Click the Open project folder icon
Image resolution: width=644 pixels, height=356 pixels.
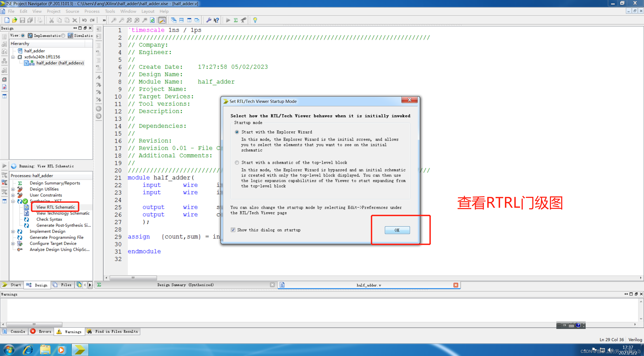click(15, 20)
